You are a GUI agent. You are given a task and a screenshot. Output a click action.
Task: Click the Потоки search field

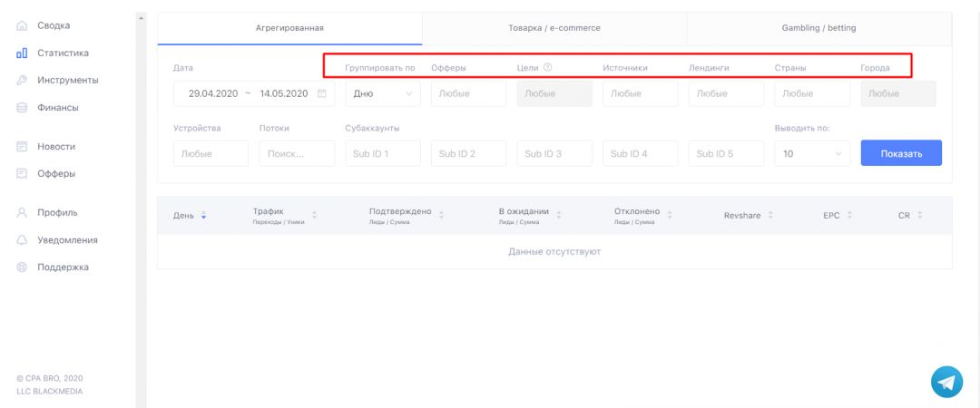(x=297, y=153)
